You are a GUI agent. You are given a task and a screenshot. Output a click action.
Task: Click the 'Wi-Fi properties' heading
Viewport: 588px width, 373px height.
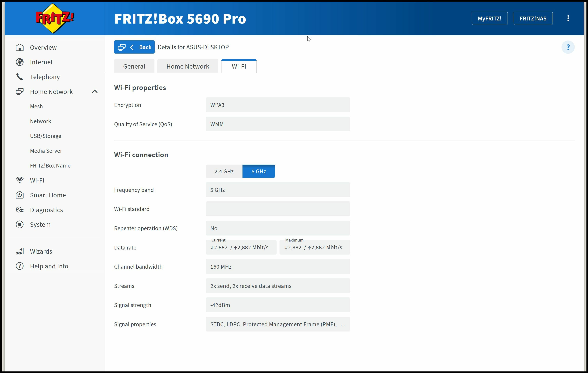pyautogui.click(x=140, y=88)
